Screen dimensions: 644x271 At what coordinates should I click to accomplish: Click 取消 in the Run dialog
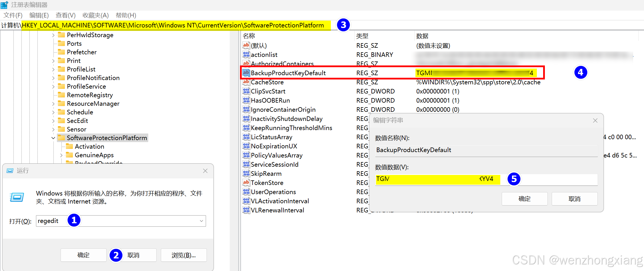(x=133, y=255)
